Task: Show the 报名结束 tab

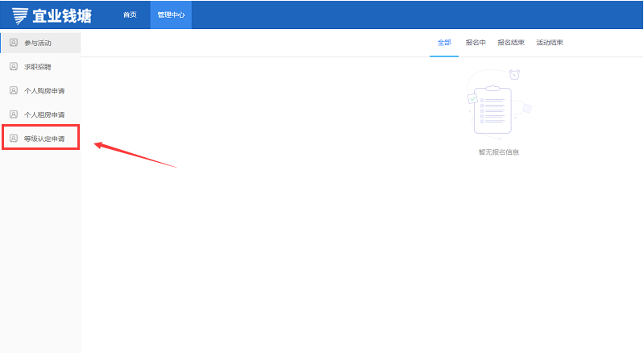Action: [x=511, y=43]
